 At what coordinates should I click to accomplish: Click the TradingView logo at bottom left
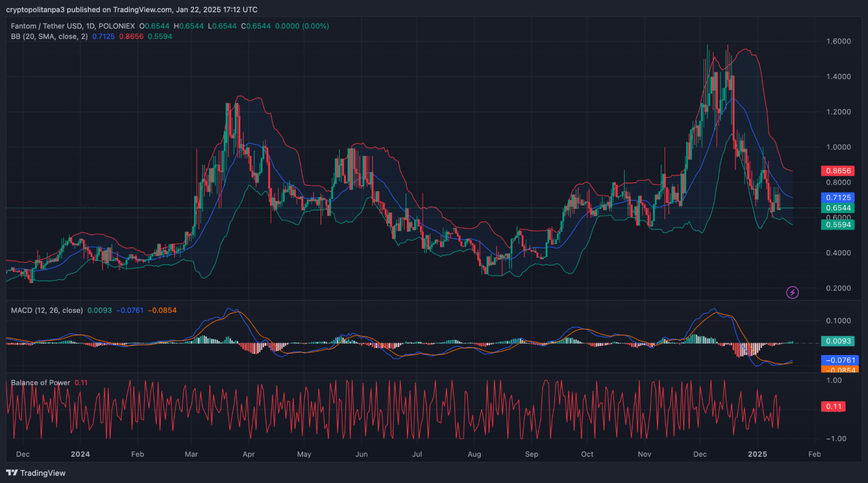point(36,473)
